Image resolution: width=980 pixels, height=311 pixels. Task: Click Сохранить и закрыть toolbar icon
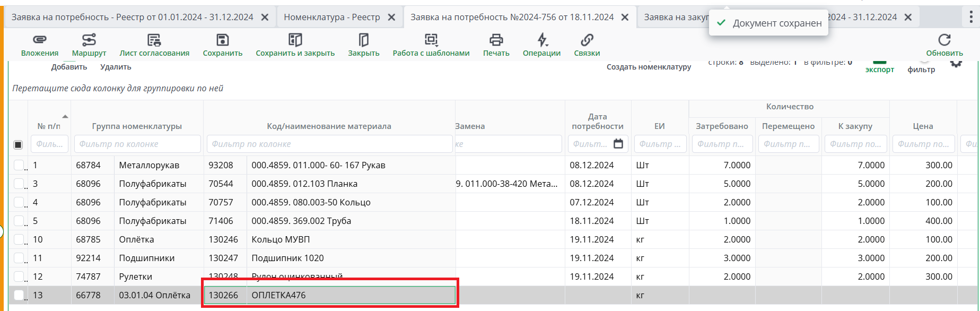click(x=295, y=40)
